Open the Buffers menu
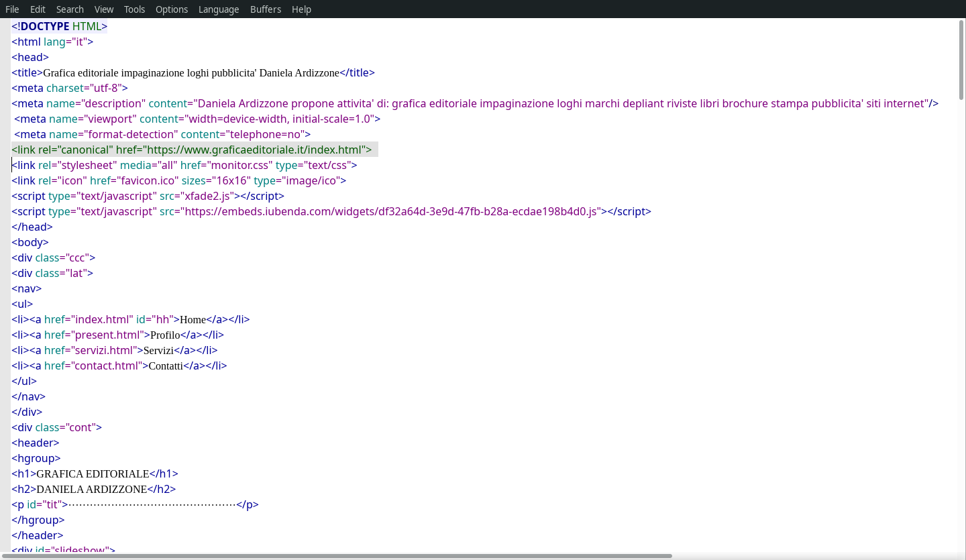Viewport: 966px width, 560px height. pos(266,9)
